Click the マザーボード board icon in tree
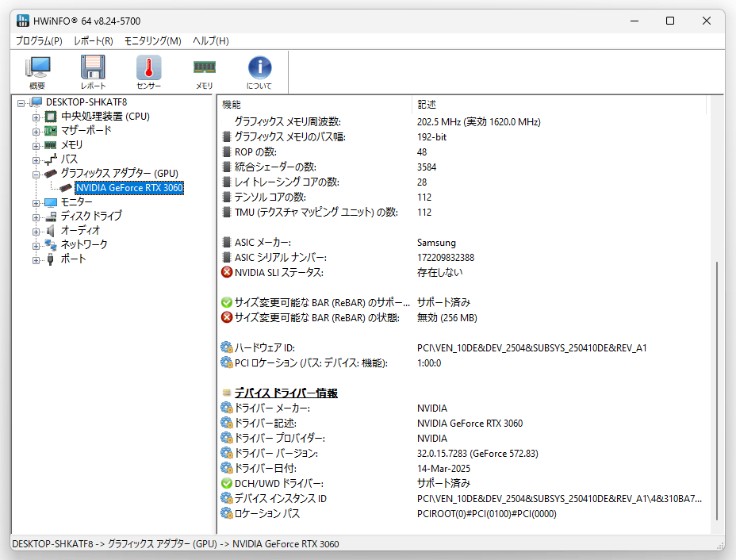The image size is (736, 560). (51, 131)
